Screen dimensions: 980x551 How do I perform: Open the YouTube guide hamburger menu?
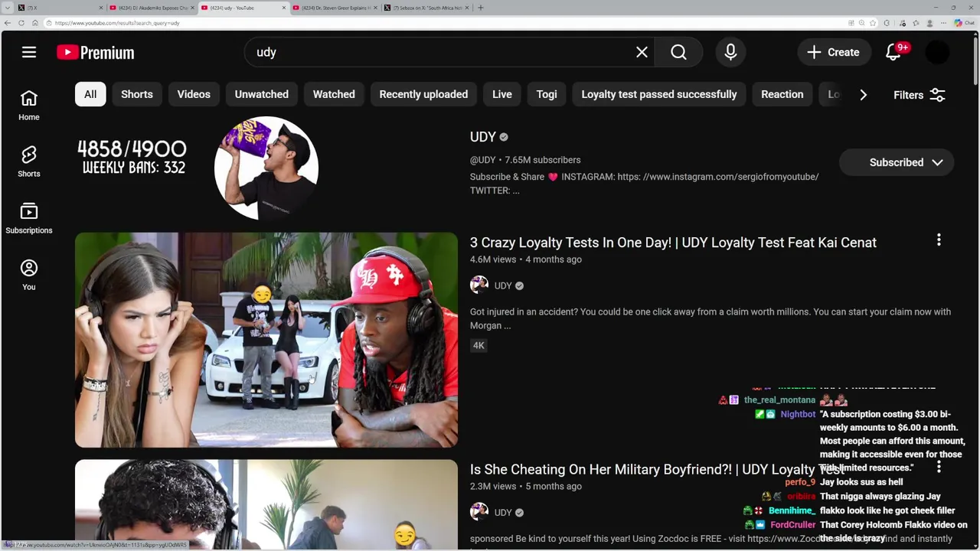tap(29, 52)
